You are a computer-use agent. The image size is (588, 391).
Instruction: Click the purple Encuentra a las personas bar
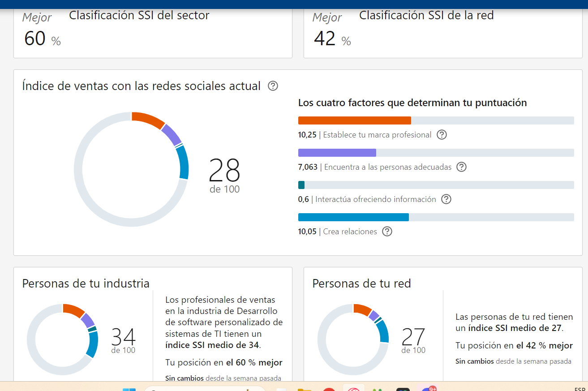tap(337, 153)
